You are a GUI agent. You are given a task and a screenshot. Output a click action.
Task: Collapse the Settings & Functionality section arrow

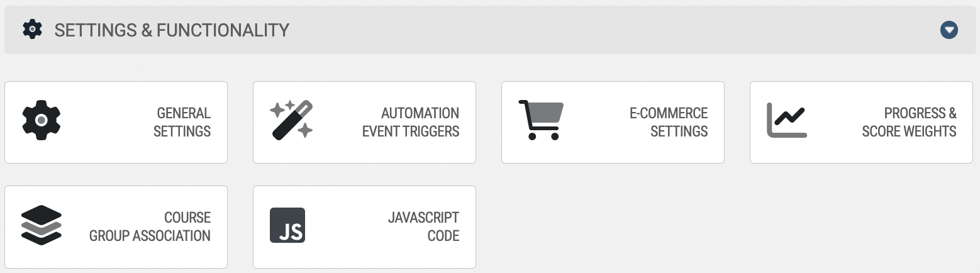tap(949, 30)
